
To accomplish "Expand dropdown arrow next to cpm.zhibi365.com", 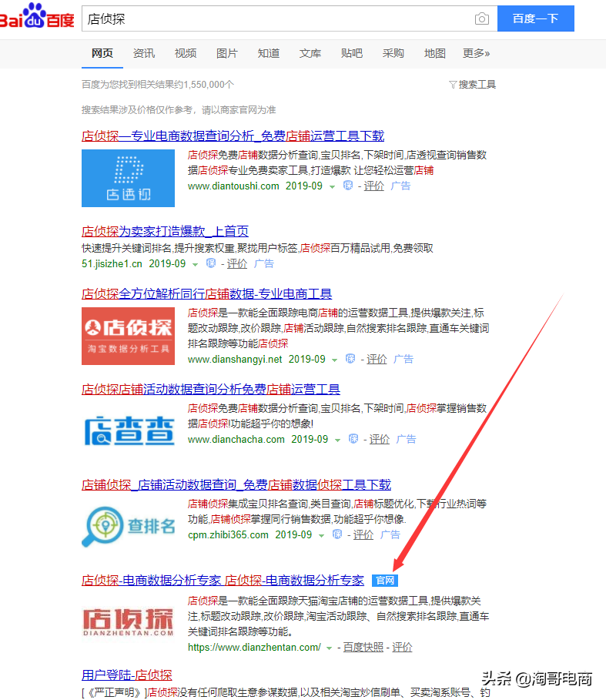I will pyautogui.click(x=321, y=536).
